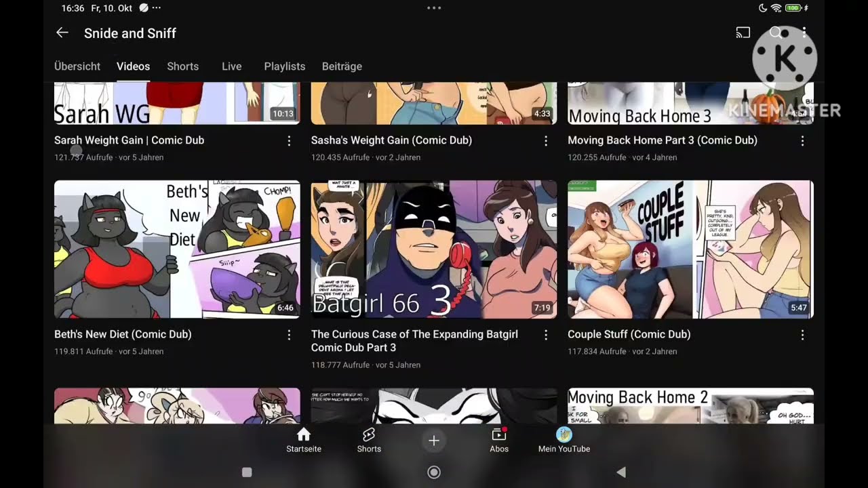Tap '118.777 Aufrufe · vor 5 Jahren' text
This screenshot has height=488, width=868.
pyautogui.click(x=366, y=365)
